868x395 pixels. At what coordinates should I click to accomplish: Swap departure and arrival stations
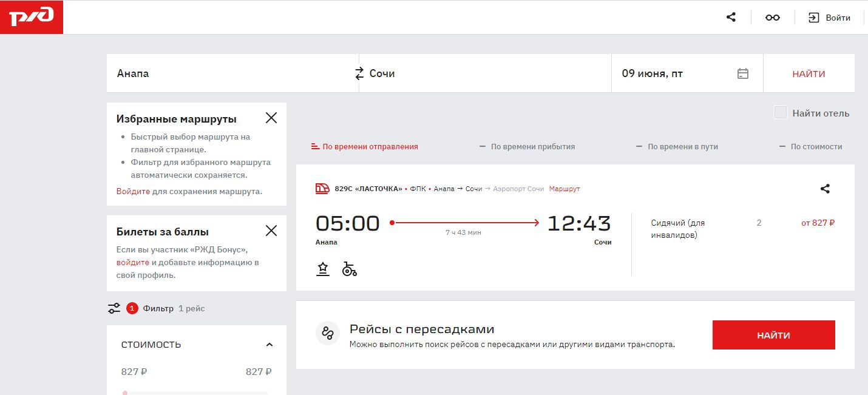[x=359, y=73]
